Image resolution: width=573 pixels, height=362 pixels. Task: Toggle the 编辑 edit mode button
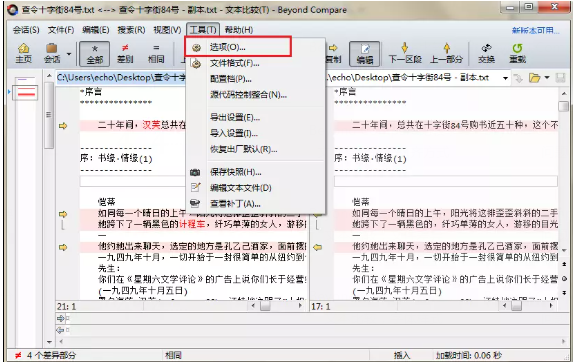(365, 54)
